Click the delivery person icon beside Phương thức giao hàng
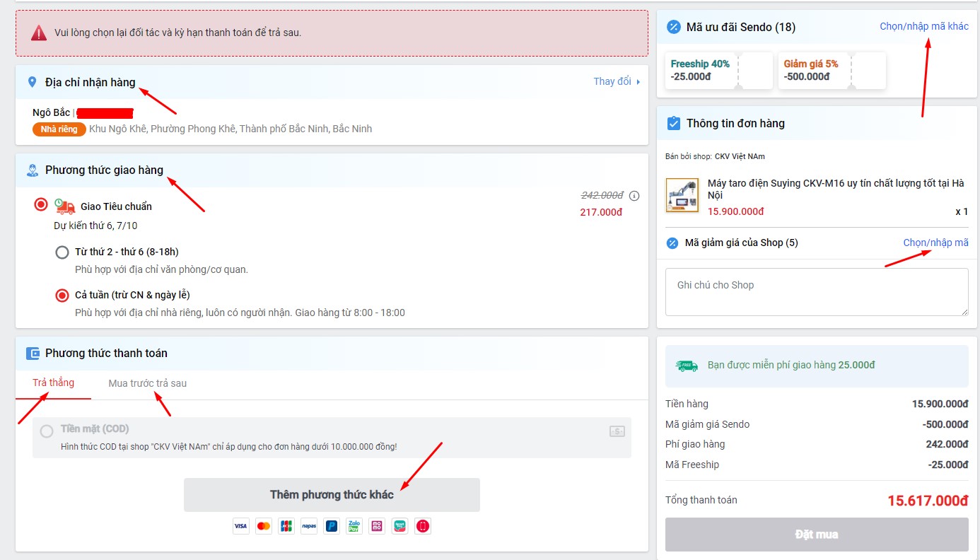The width and height of the screenshot is (980, 560). coord(32,170)
